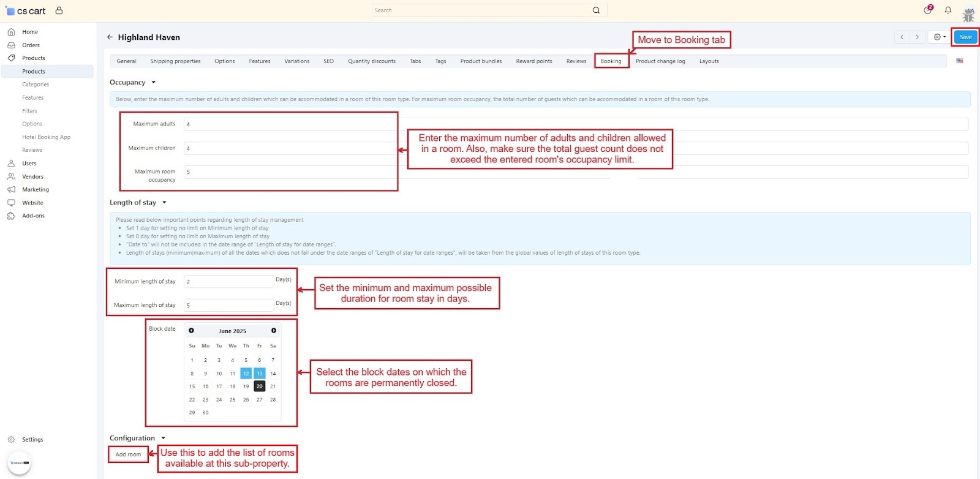Click the Add room button
The height and width of the screenshot is (479, 980).
click(x=128, y=454)
